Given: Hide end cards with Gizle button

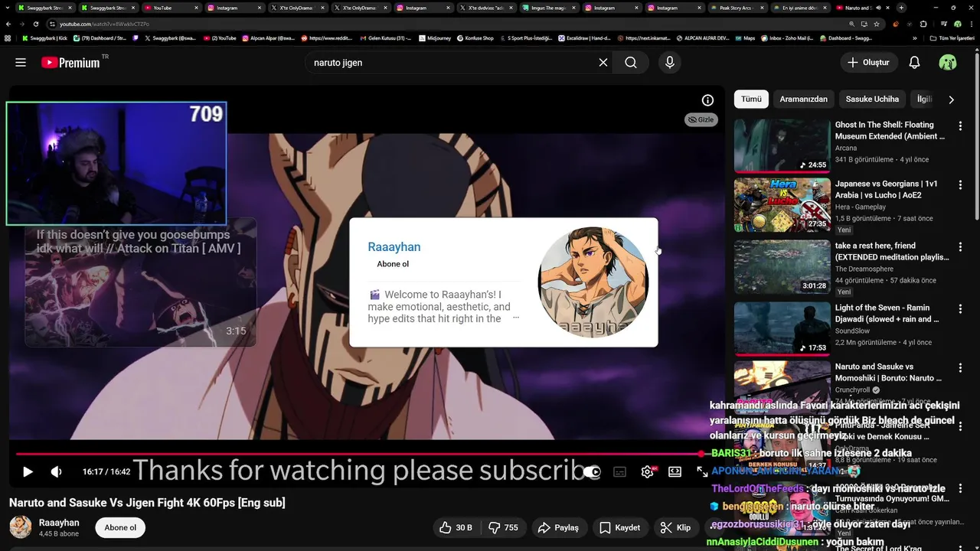Looking at the screenshot, I should tap(701, 119).
